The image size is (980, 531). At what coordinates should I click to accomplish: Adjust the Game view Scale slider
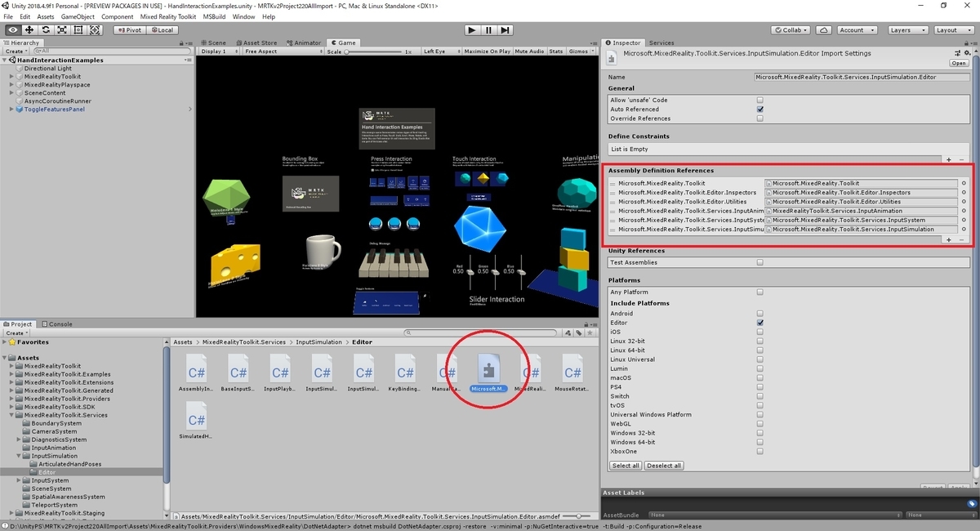click(374, 51)
